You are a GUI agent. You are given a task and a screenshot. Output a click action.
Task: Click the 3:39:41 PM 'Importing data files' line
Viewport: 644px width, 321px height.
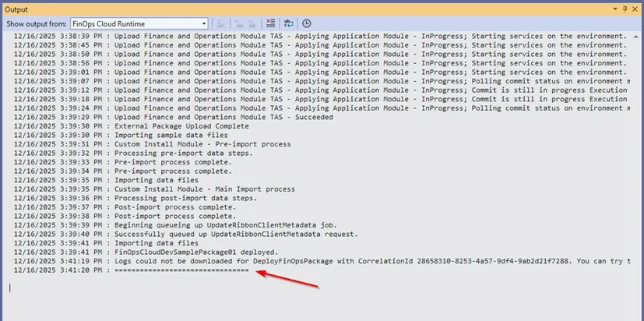(106, 243)
